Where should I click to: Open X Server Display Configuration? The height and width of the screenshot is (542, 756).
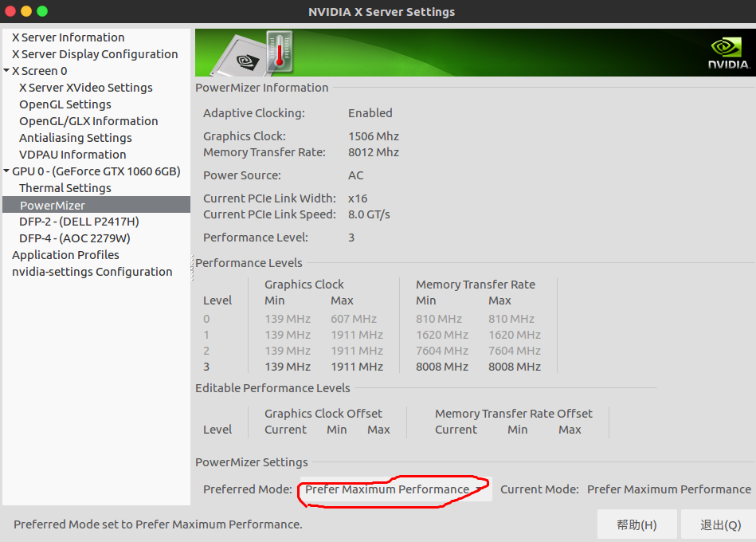[94, 53]
